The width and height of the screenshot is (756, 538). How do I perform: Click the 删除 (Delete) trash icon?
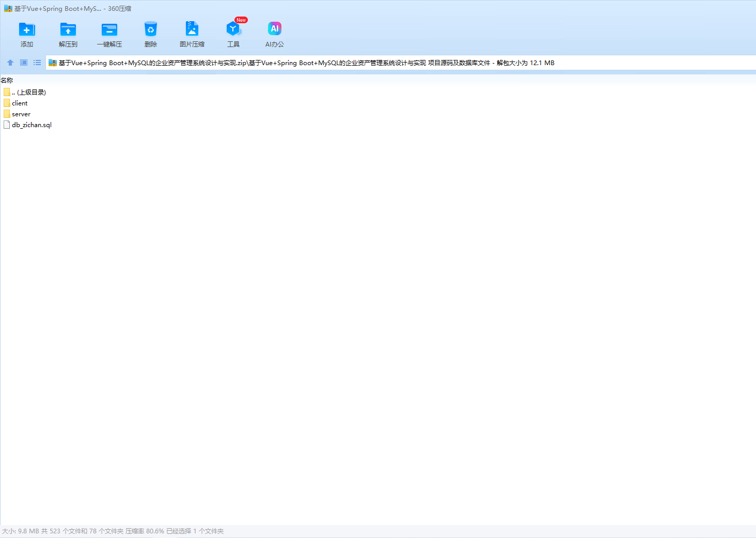coord(151,29)
